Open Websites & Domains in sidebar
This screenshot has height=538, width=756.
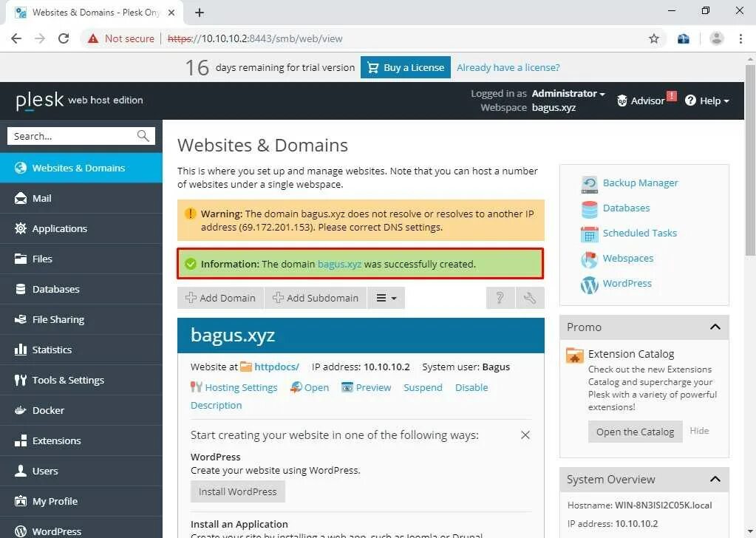click(81, 168)
